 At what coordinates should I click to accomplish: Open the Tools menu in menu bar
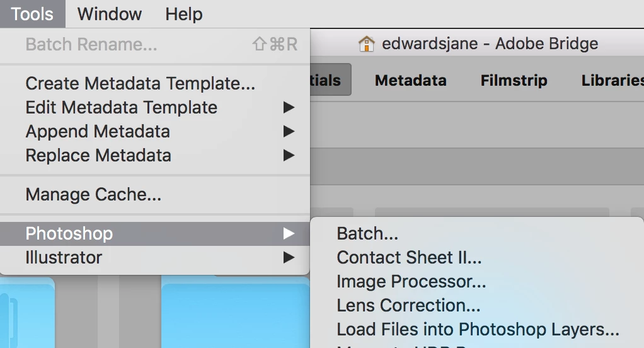coord(32,14)
